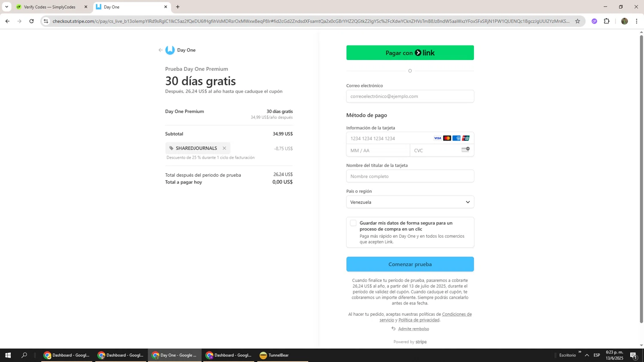Open a new browser tab

178,7
